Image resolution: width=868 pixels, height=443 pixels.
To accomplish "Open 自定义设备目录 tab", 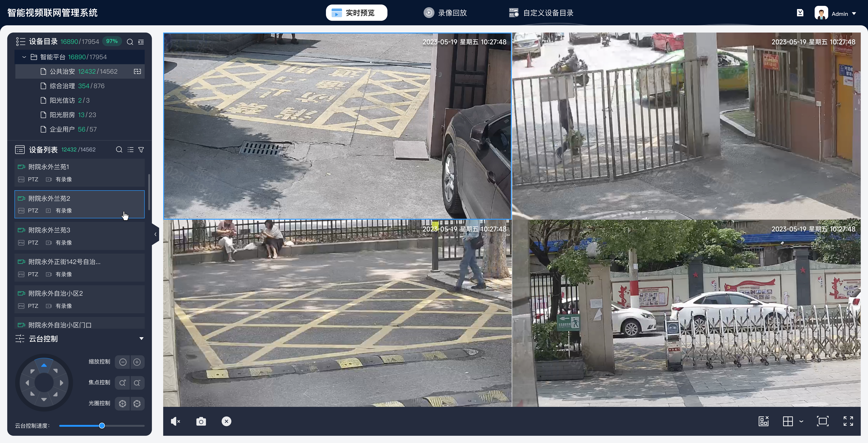I will click(x=541, y=13).
